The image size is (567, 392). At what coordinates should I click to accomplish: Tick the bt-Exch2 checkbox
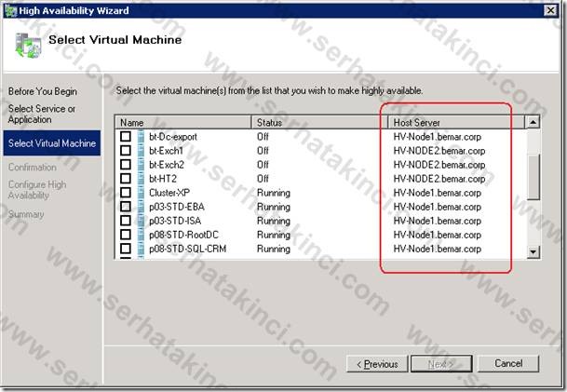click(126, 164)
